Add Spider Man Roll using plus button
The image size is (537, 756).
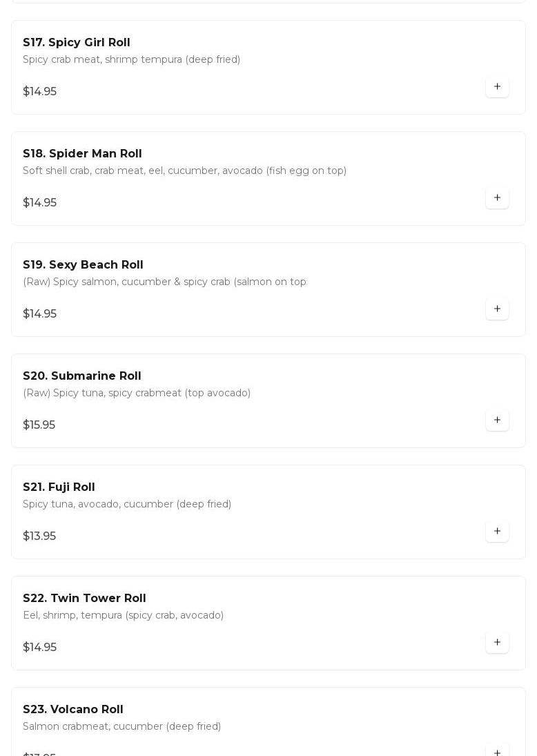tap(497, 198)
